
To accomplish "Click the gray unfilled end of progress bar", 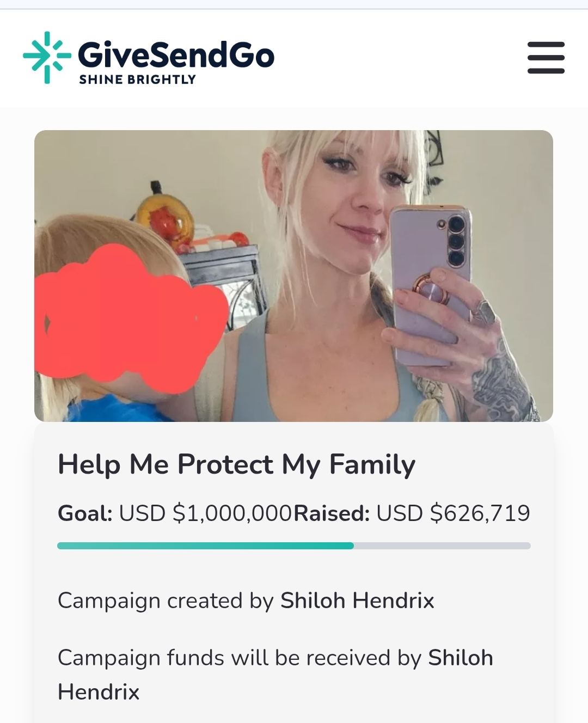I will (442, 546).
